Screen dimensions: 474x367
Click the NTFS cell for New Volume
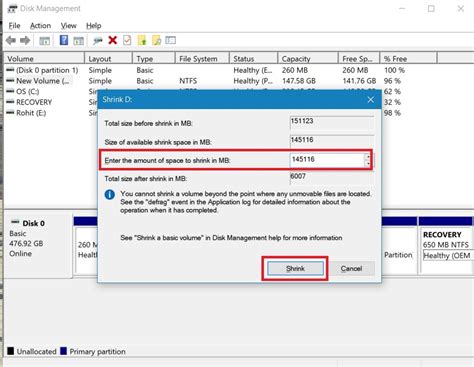point(188,81)
